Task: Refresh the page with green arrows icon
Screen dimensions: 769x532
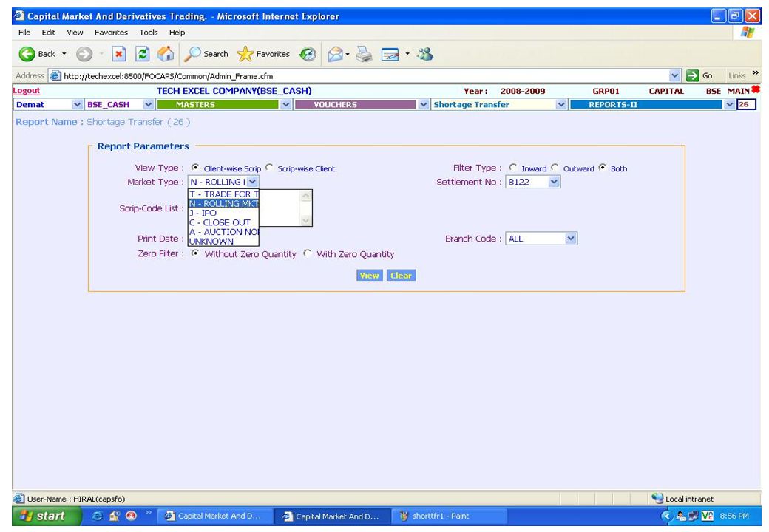Action: pyautogui.click(x=142, y=54)
